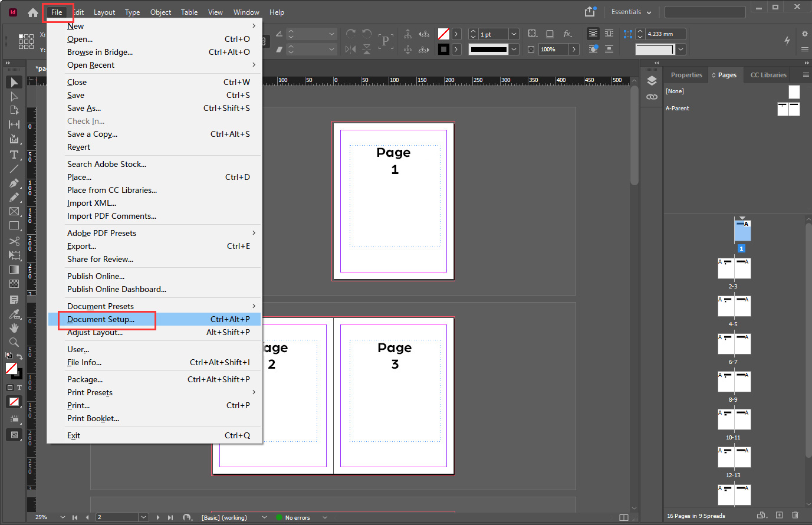Screen dimensions: 812x525
Task: Switch to the CC Libraries tab
Action: click(768, 75)
